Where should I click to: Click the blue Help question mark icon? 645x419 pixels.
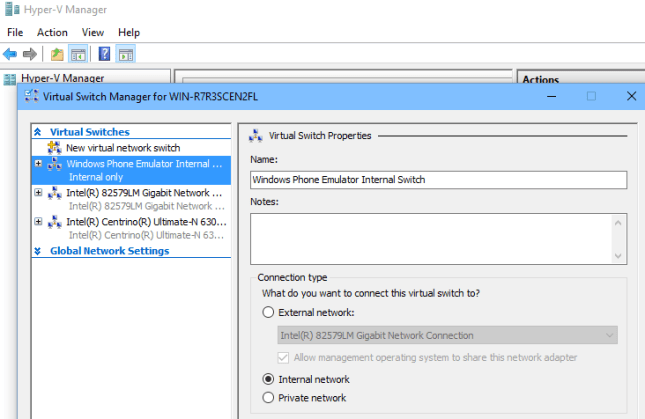(x=104, y=54)
